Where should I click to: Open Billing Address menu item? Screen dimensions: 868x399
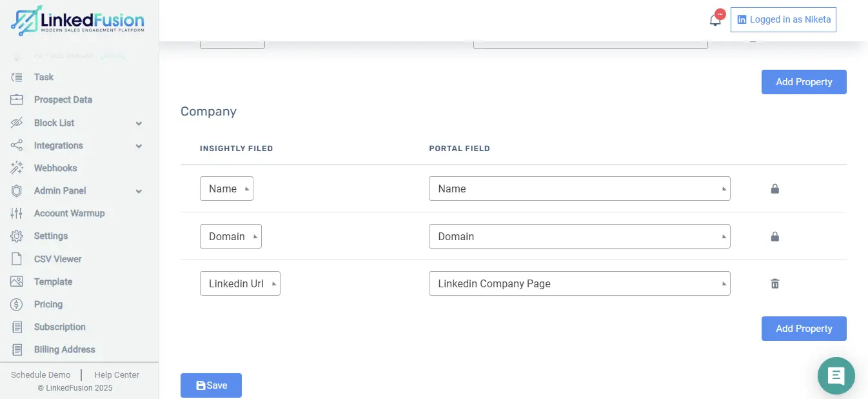click(x=64, y=349)
